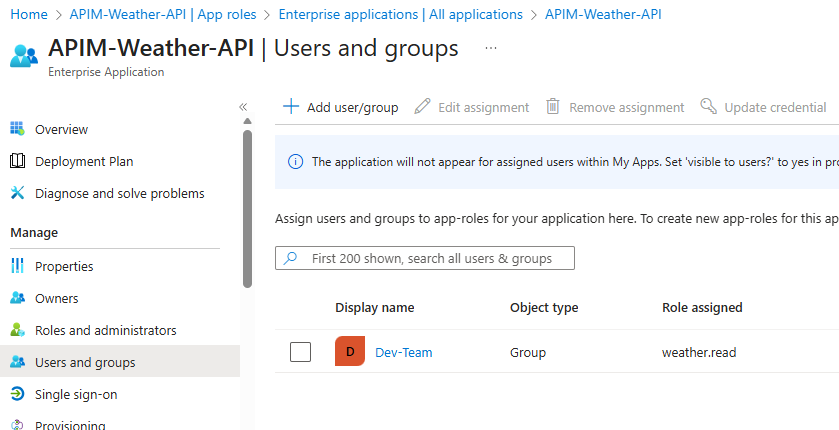
Task: Click the Roles and administrators icon
Action: click(17, 330)
